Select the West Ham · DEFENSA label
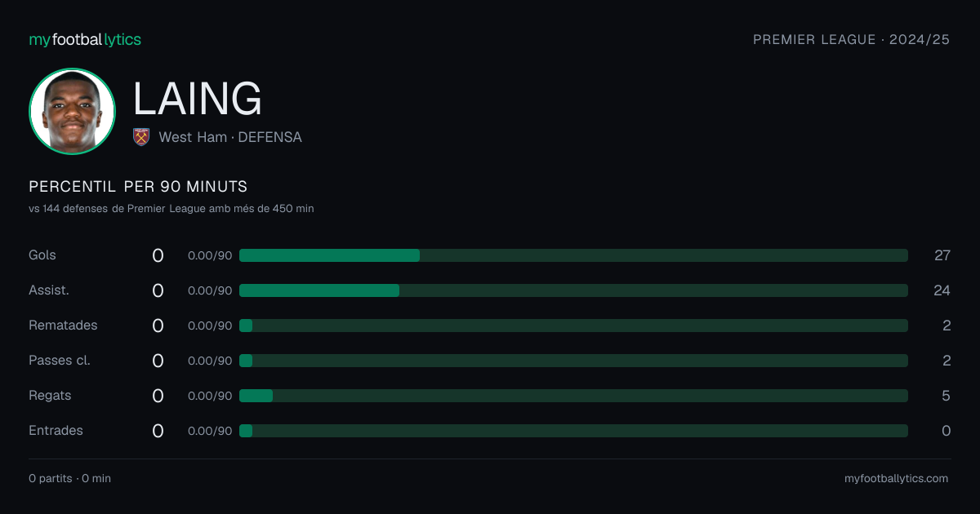Screen dimensions: 980x514 (x=230, y=137)
